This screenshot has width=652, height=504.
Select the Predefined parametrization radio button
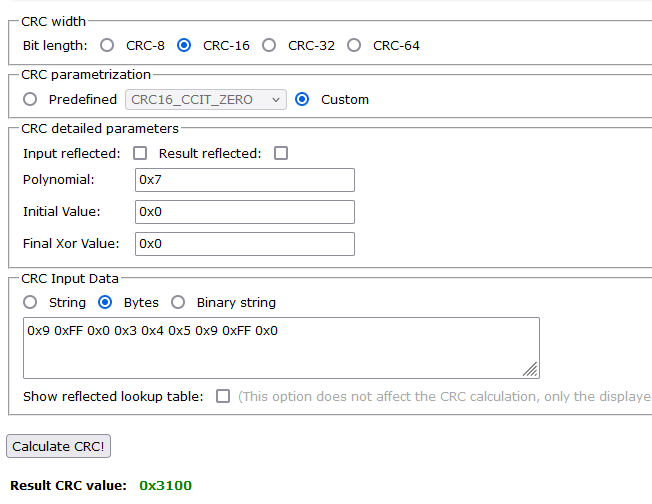[30, 99]
